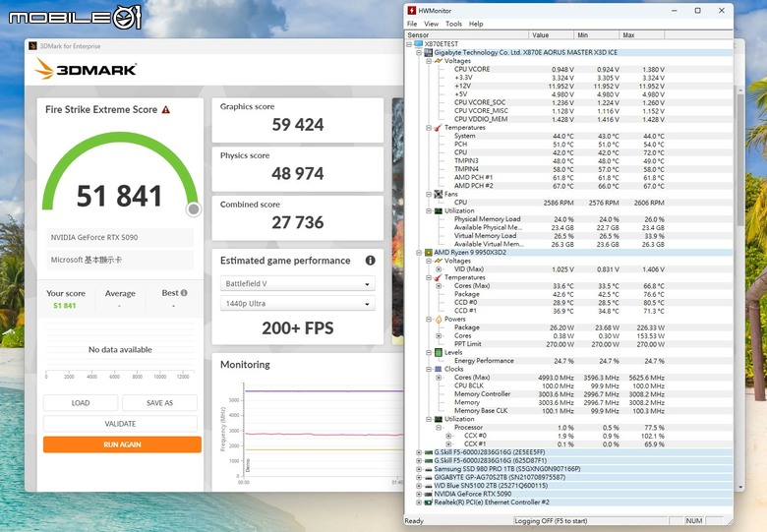The height and width of the screenshot is (532, 767).
Task: Expand the NVIDIA GeForce RTX 5090 node
Action: click(419, 494)
